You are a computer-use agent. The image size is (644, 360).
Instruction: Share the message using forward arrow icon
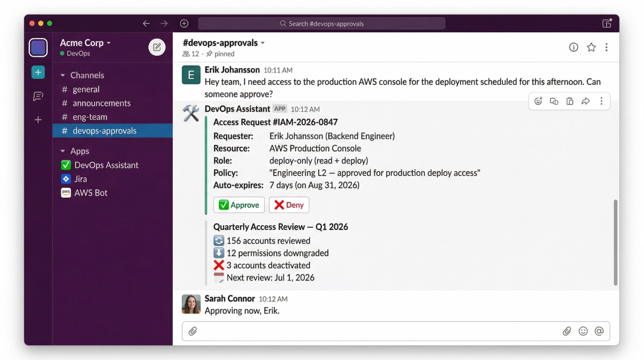click(586, 101)
